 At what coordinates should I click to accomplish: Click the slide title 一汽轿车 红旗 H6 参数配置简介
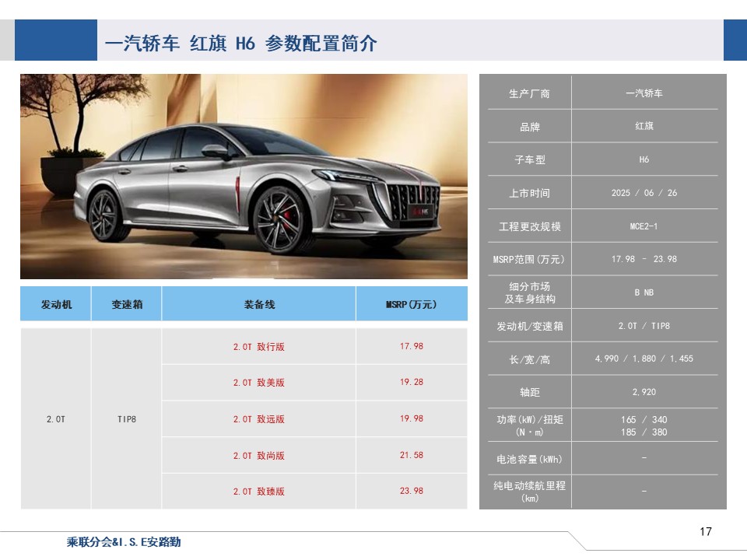[241, 44]
